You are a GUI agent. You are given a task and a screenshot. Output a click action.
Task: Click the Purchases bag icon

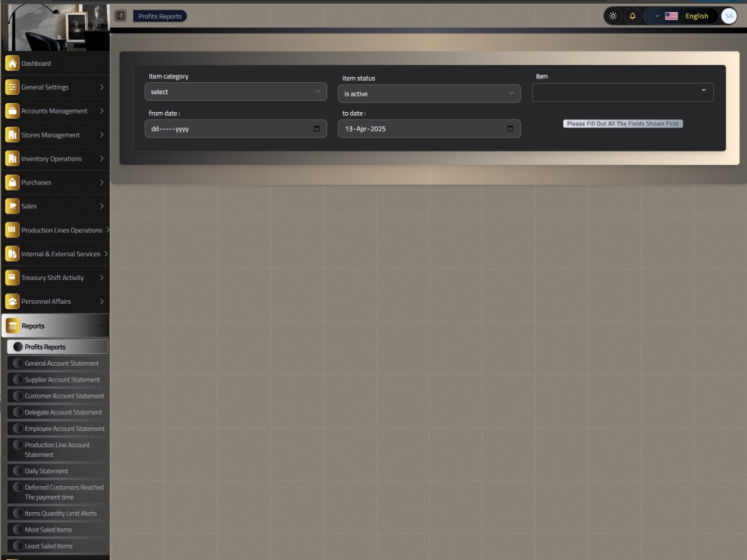(12, 182)
